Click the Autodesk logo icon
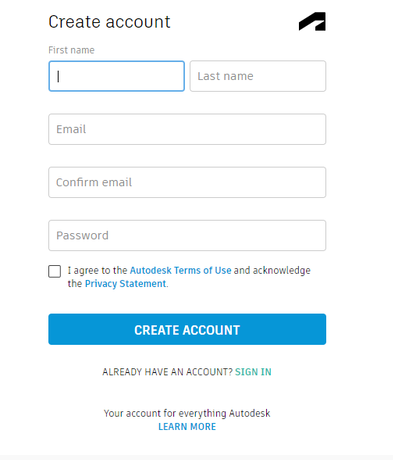The width and height of the screenshot is (393, 460). pyautogui.click(x=312, y=22)
